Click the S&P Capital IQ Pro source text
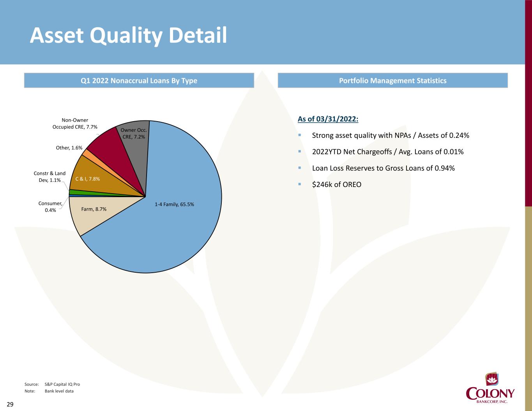This screenshot has height=411, width=532. (62, 384)
